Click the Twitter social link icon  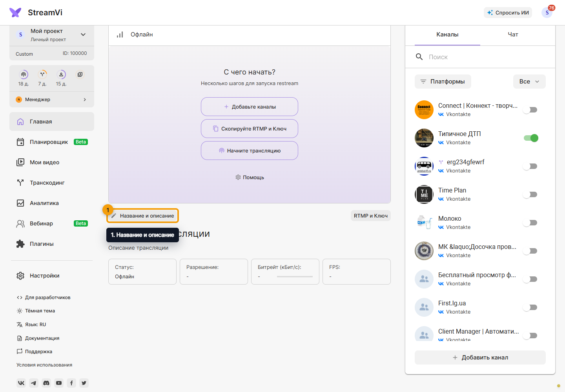coord(84,383)
